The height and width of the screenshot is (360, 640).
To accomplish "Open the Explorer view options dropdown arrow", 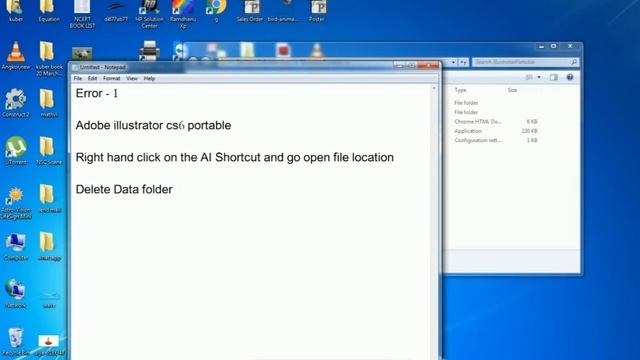I will [539, 77].
